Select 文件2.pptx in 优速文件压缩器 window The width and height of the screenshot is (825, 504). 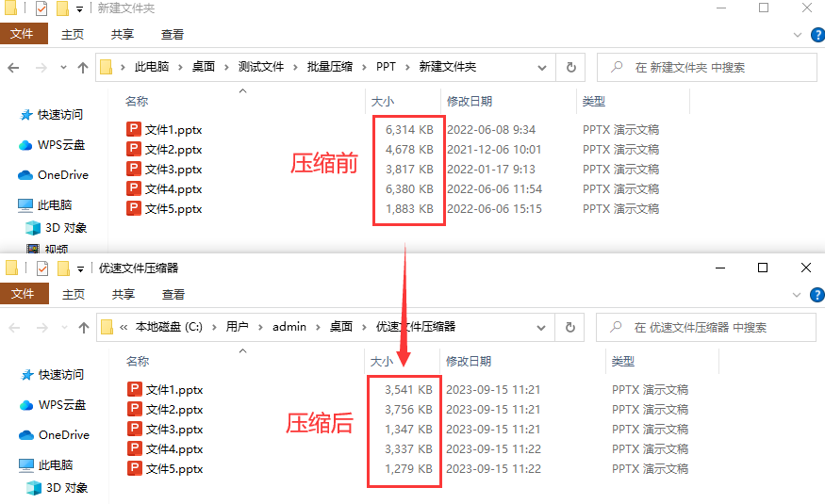(x=165, y=410)
